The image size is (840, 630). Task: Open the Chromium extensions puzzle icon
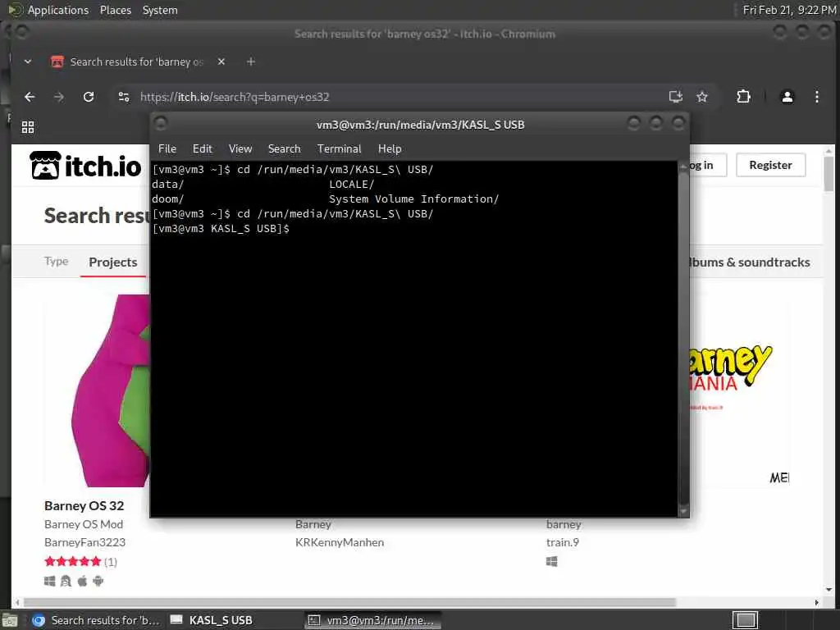point(743,97)
